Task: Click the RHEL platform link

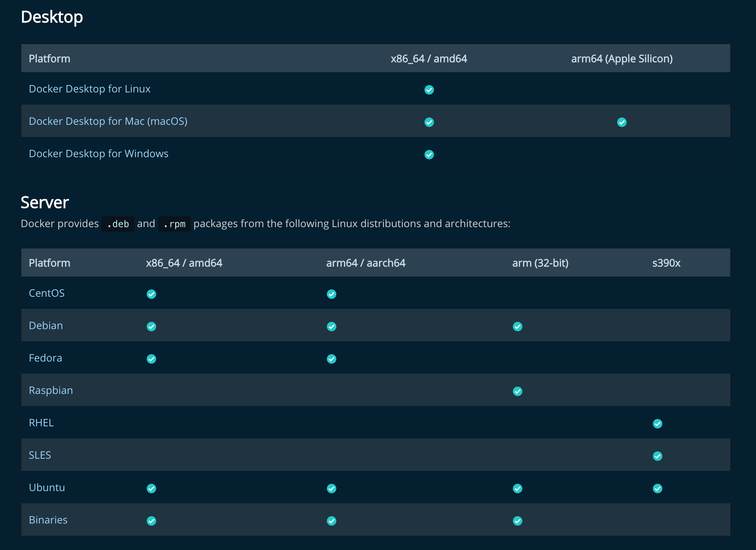Action: coord(41,423)
